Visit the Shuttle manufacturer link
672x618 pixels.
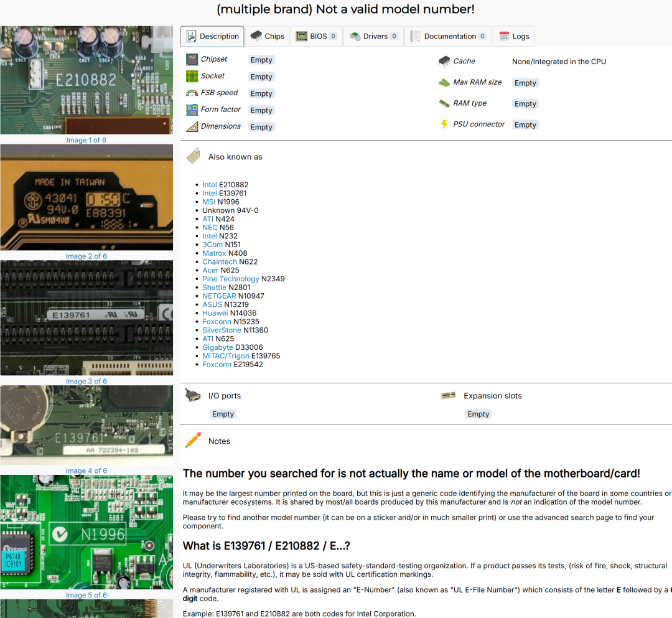click(214, 288)
